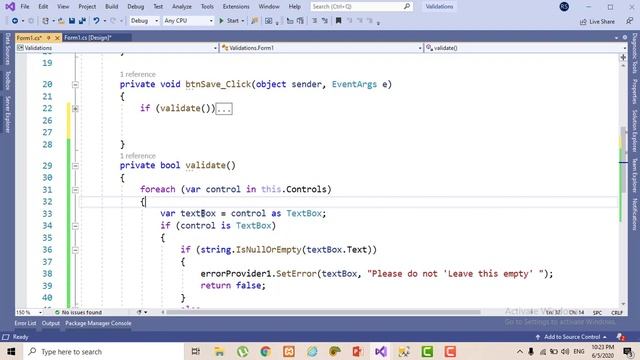Viewport: 640px width, 360px height.
Task: Open the Test menu
Action: coord(158,7)
